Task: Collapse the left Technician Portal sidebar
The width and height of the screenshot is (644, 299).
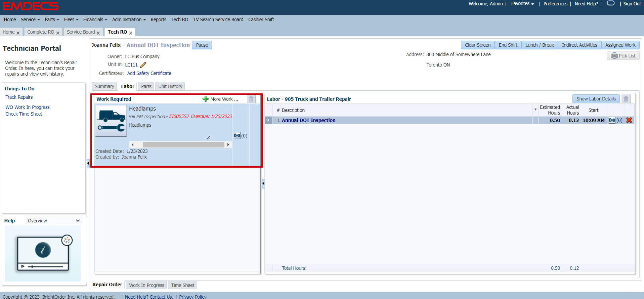Action: tap(88, 163)
